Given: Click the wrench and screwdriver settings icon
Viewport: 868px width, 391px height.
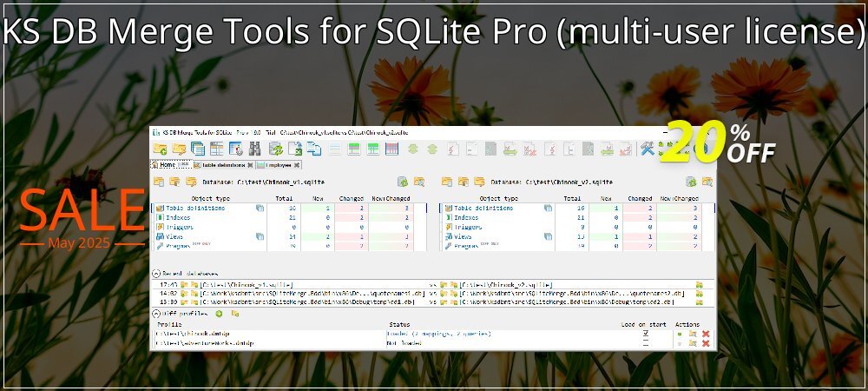Looking at the screenshot, I should [x=648, y=149].
